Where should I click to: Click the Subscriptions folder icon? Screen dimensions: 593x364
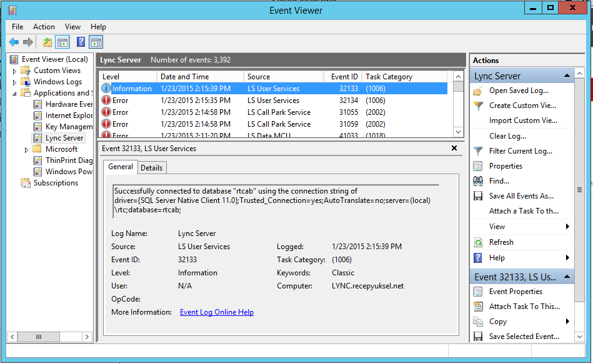tap(26, 183)
